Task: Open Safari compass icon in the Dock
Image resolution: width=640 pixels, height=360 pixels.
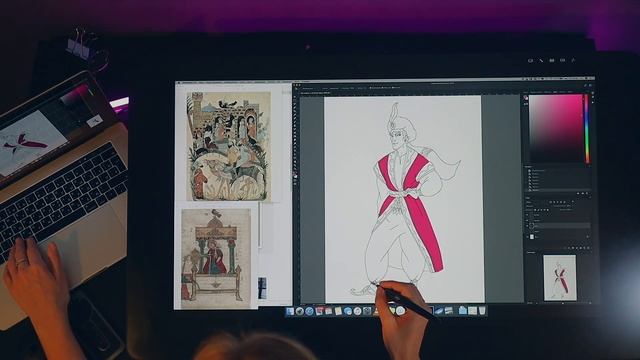Action: [x=310, y=311]
